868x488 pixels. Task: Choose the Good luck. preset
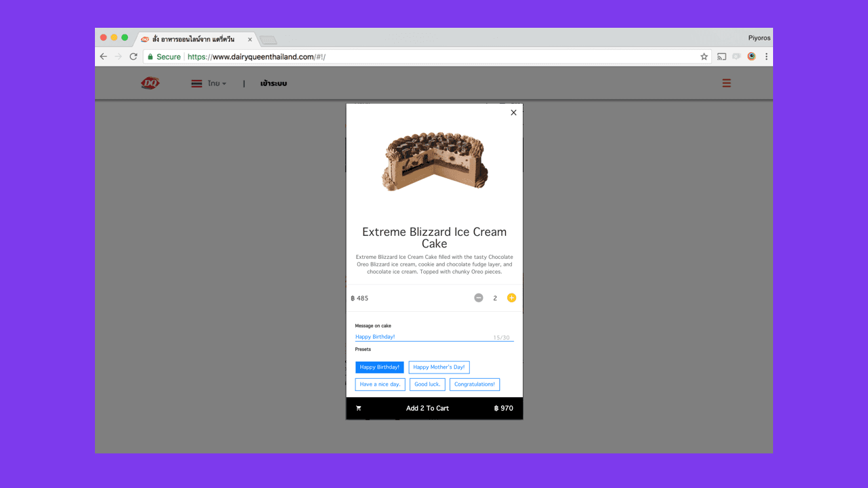point(427,384)
